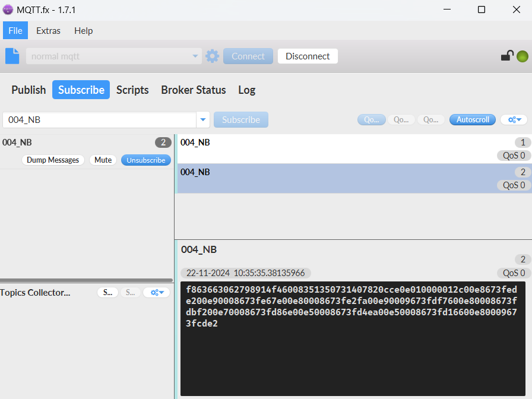Open subscribe settings gear dropdown beside Autoscroll
Viewport: 532px width, 399px height.
coord(514,120)
